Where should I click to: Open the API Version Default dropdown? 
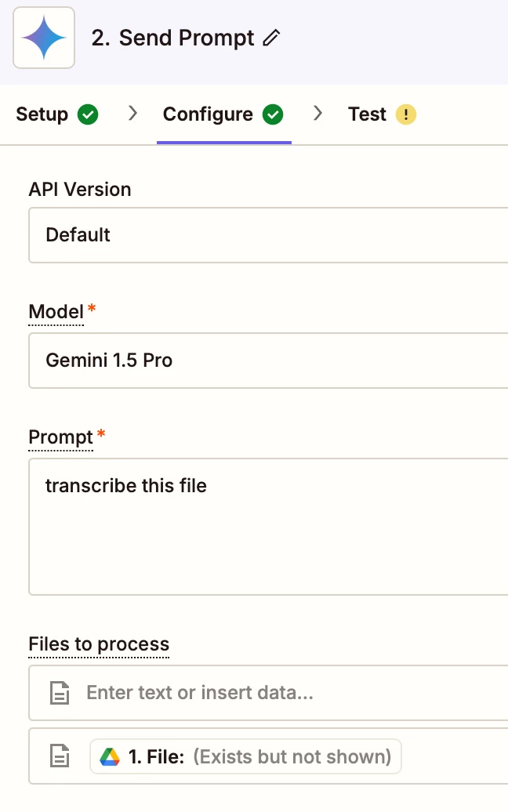pyautogui.click(x=268, y=235)
